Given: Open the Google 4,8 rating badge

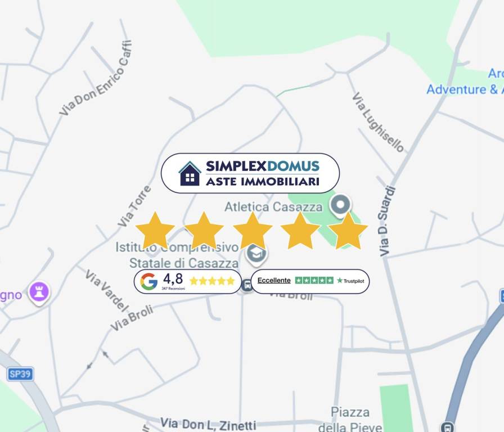Looking at the screenshot, I should pyautogui.click(x=188, y=282).
